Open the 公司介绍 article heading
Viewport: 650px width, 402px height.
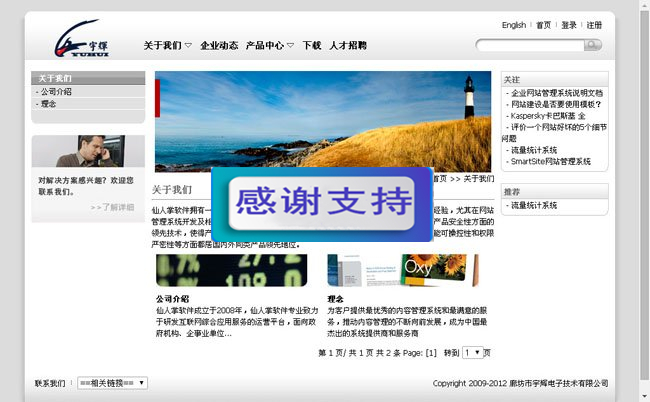coord(172,299)
